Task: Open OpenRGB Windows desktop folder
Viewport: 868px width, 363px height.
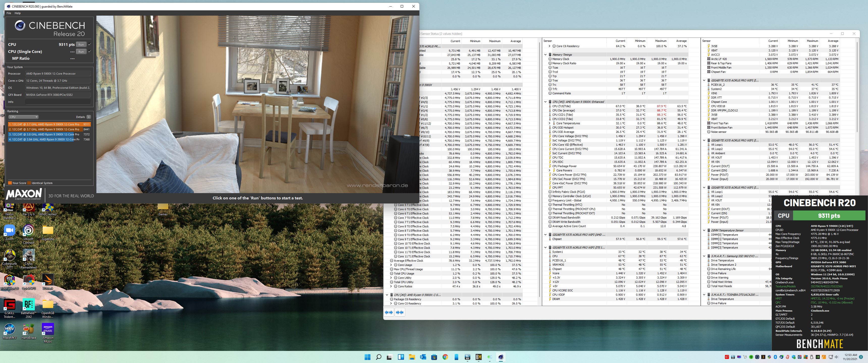Action: coord(48,309)
